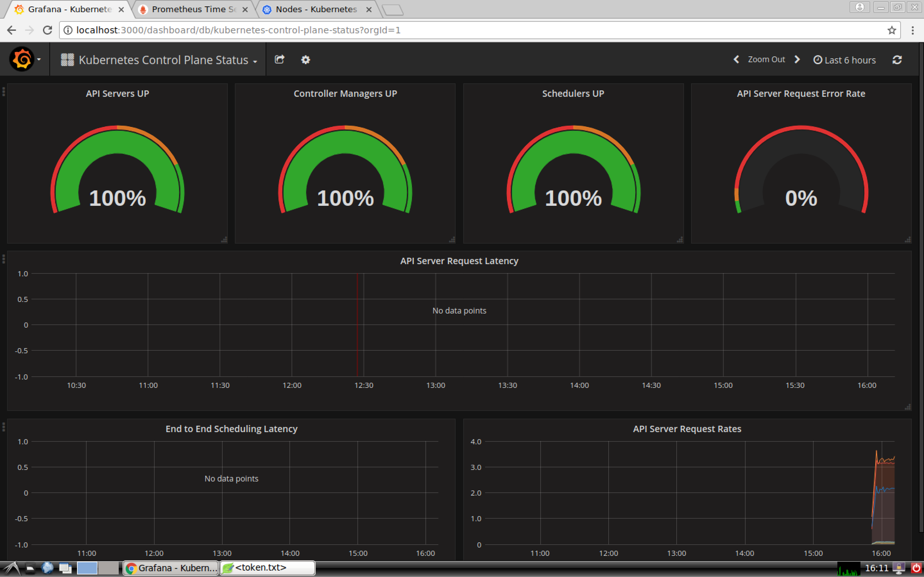Screen dimensions: 924x577
Task: Open dashboard settings gear icon
Action: [305, 60]
